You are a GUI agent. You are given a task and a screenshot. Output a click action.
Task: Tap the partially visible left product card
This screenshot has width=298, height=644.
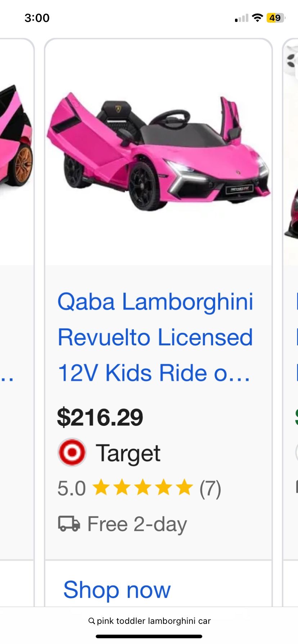(x=16, y=151)
